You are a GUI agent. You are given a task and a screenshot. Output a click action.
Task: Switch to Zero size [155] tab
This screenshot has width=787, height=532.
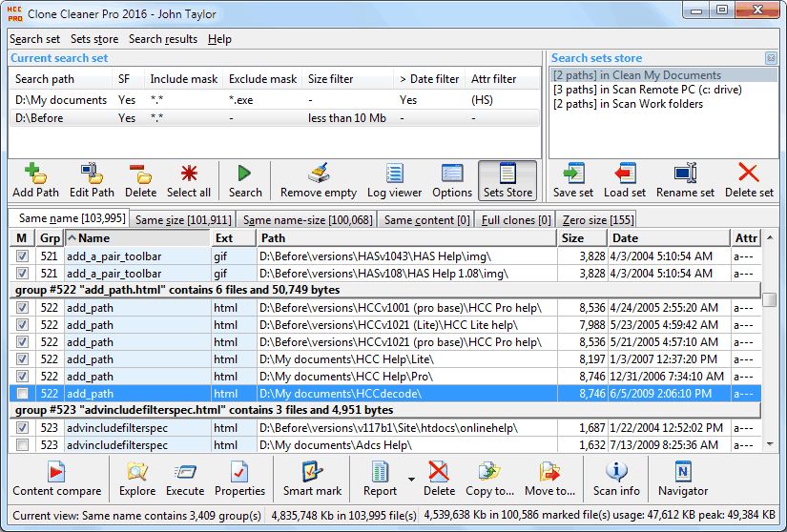click(598, 219)
